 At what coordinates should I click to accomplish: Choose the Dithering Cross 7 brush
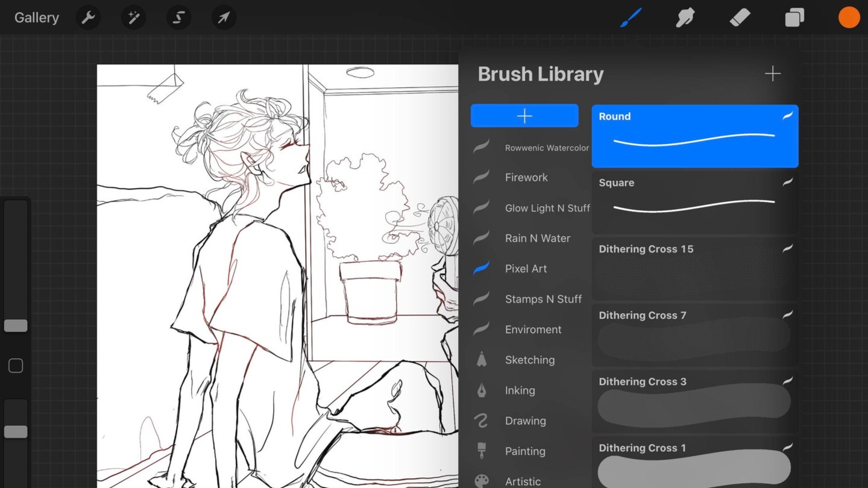[695, 335]
